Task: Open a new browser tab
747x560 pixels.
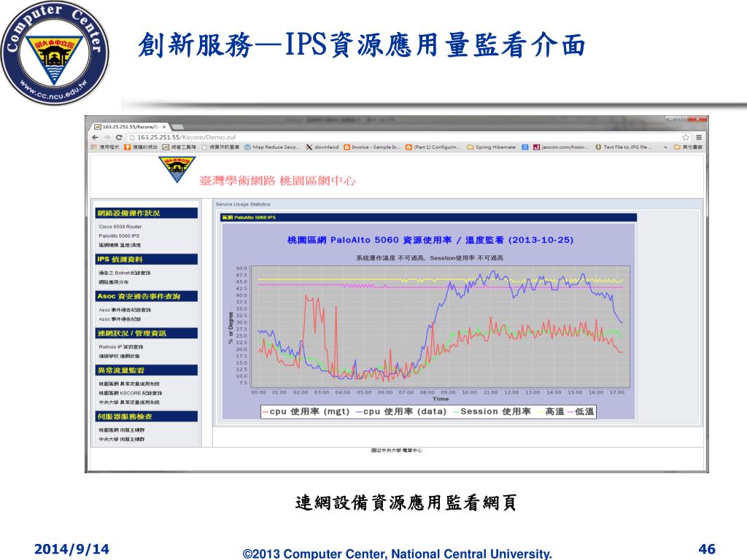Action: 178,127
